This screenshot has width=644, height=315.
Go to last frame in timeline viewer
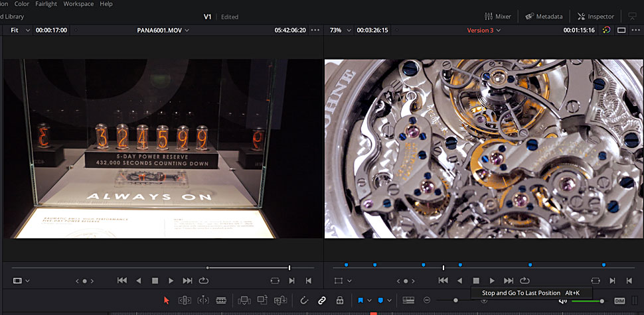509,281
